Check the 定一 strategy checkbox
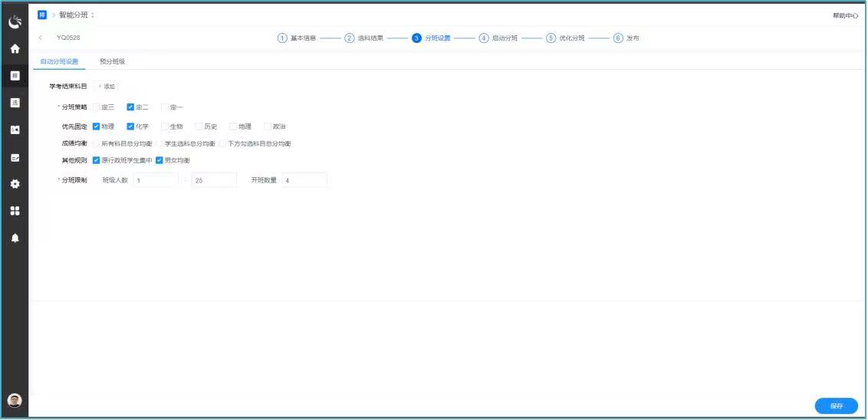868x420 pixels. click(164, 107)
